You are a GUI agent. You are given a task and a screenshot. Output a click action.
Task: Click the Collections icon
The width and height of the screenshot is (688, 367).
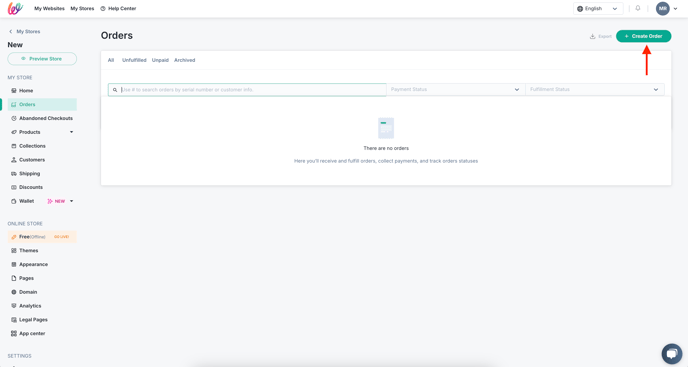click(x=14, y=146)
